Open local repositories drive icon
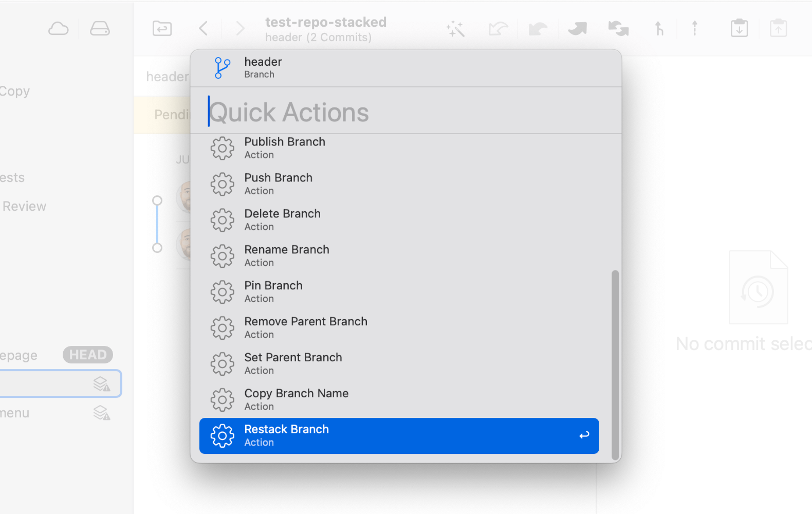 (100, 29)
